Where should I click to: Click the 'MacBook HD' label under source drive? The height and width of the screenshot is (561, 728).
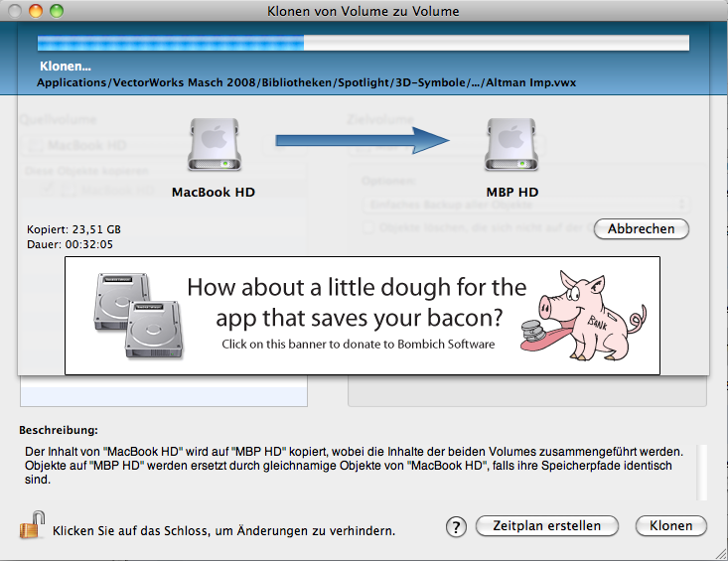click(214, 192)
